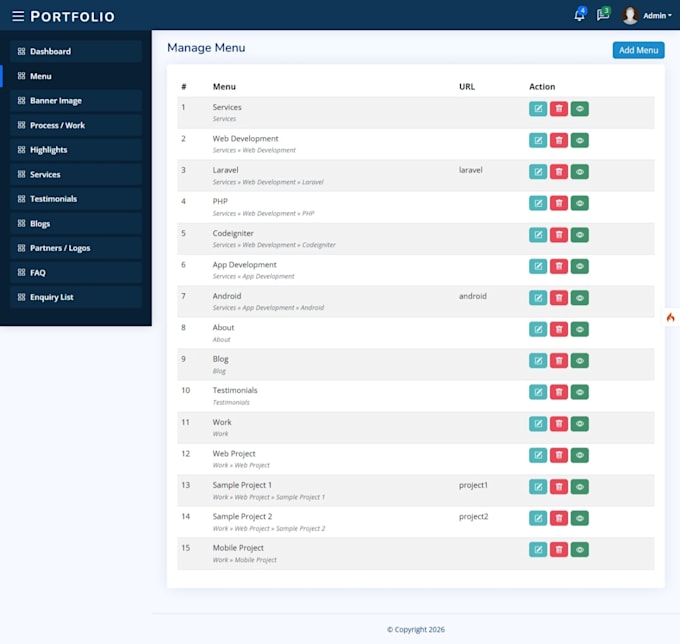Screen dimensions: 680x644
Task: Edit the Work menu row
Action: 538,424
